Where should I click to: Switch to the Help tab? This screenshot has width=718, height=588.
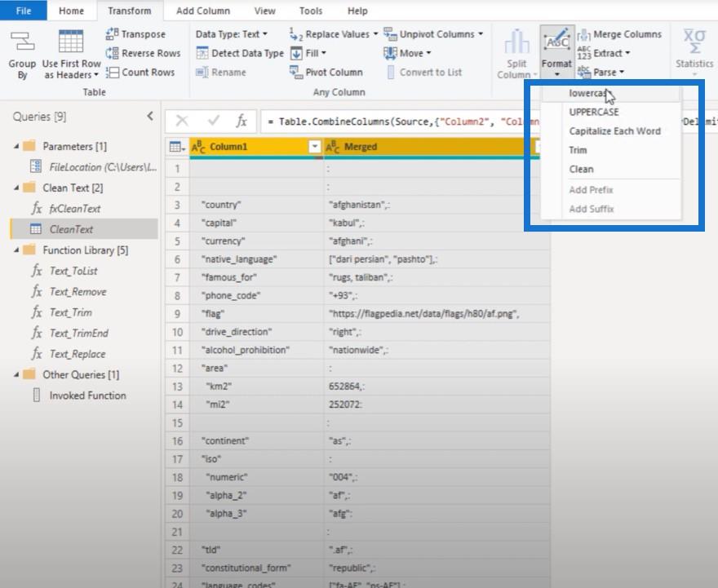point(357,11)
